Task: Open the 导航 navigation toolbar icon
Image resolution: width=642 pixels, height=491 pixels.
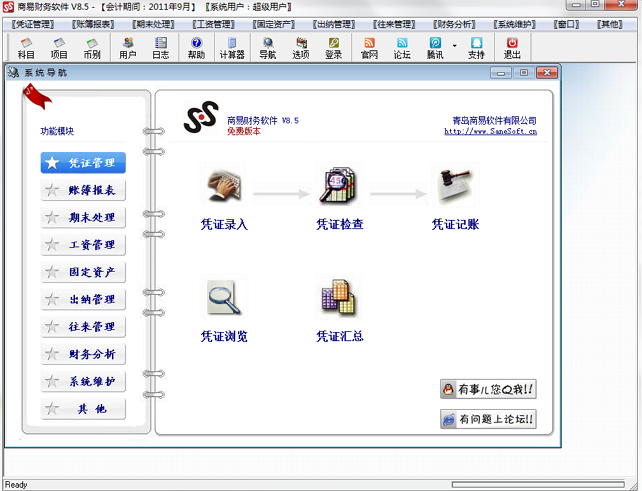Action: (268, 48)
